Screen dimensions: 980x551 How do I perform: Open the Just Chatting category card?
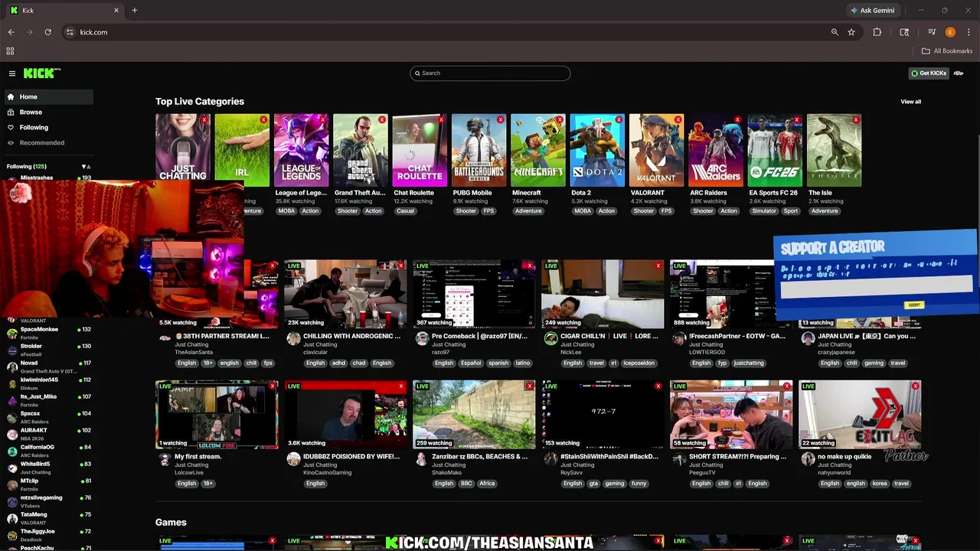click(183, 150)
